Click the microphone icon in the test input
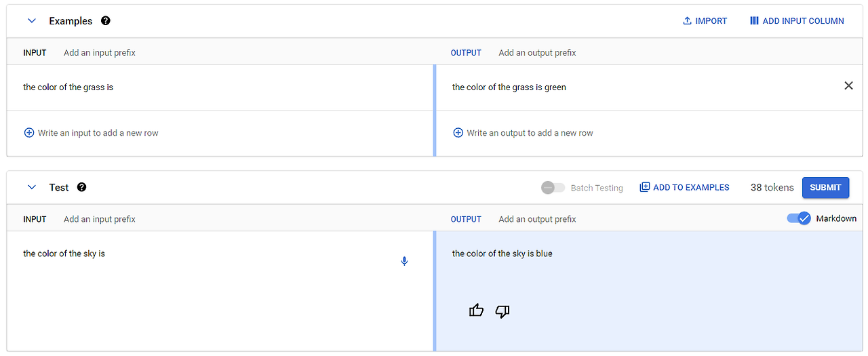This screenshot has height=356, width=868. click(404, 261)
